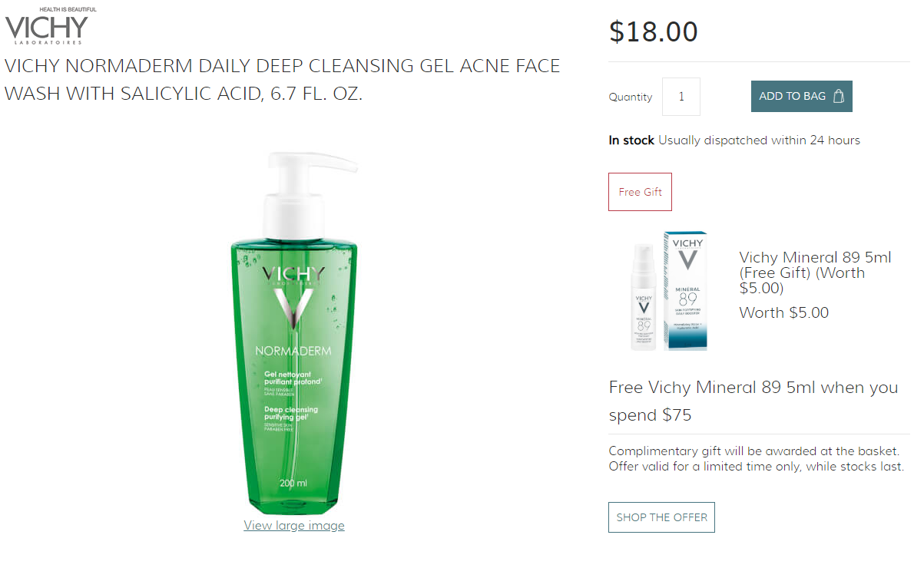Add the cleansing gel to bag

[x=801, y=97]
